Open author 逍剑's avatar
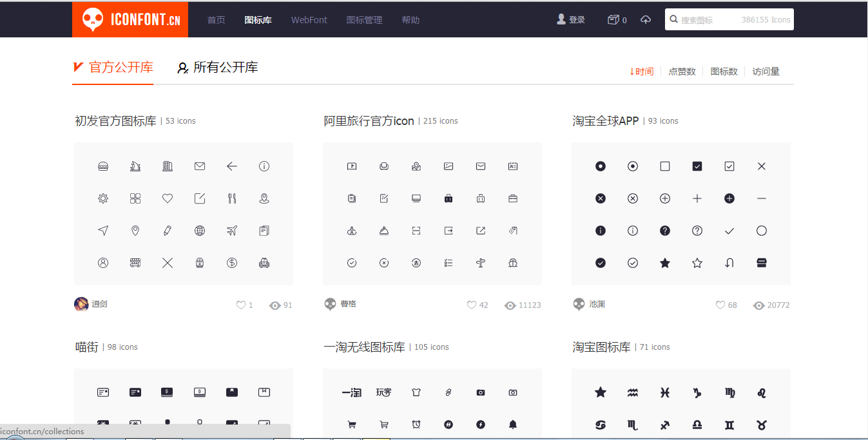Screen dimensions: 868x440 81,304
